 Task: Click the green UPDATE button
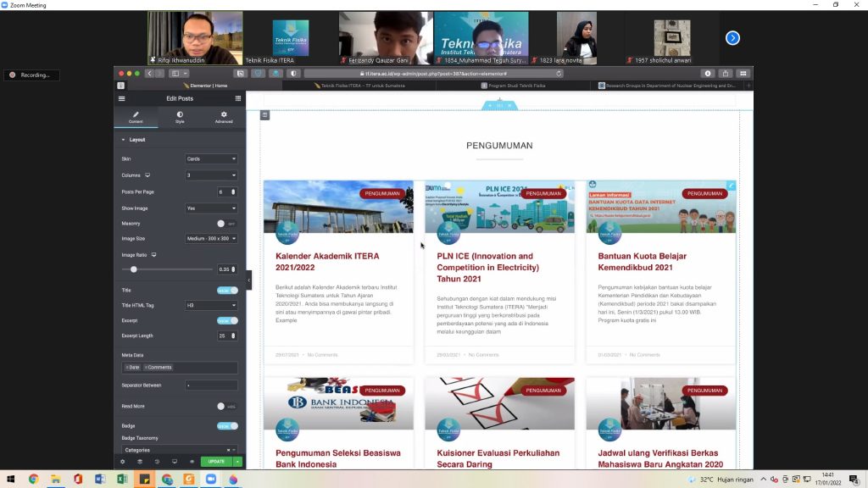tap(216, 462)
